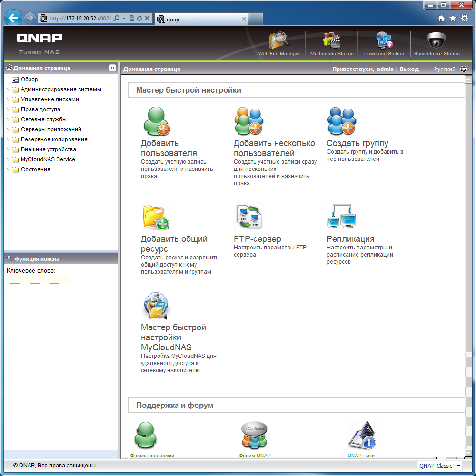This screenshot has width=476, height=476.
Task: Click the browser address bar URL
Action: click(x=80, y=19)
